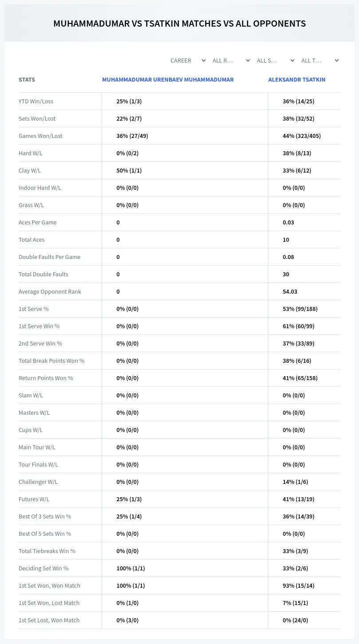Viewport: 359px width, 644px height.
Task: Click the chevron arrow beside ALL R...
Action: [248, 60]
